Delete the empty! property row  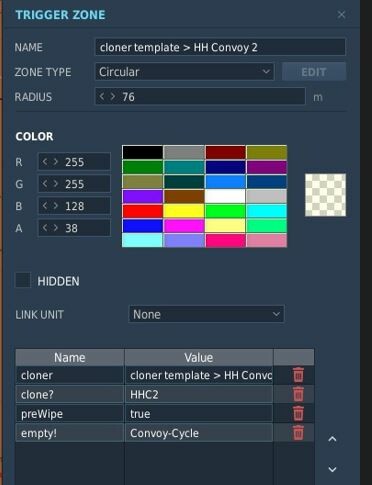(298, 433)
